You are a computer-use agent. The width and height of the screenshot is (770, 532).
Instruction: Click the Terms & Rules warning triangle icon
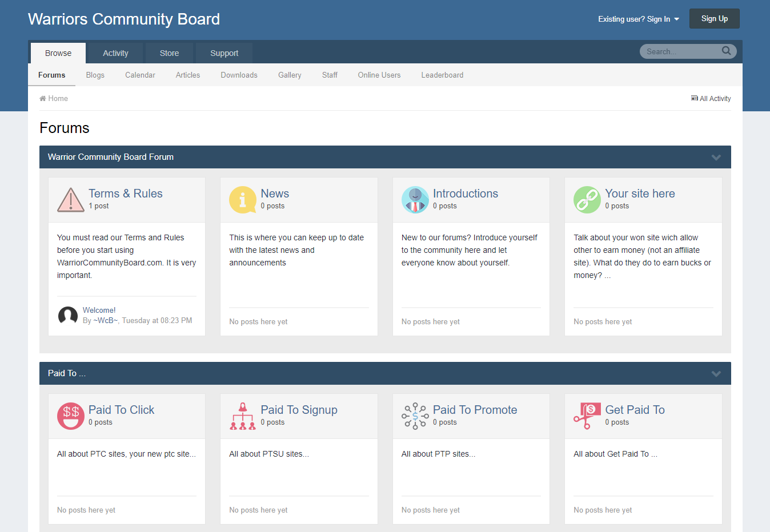tap(71, 200)
